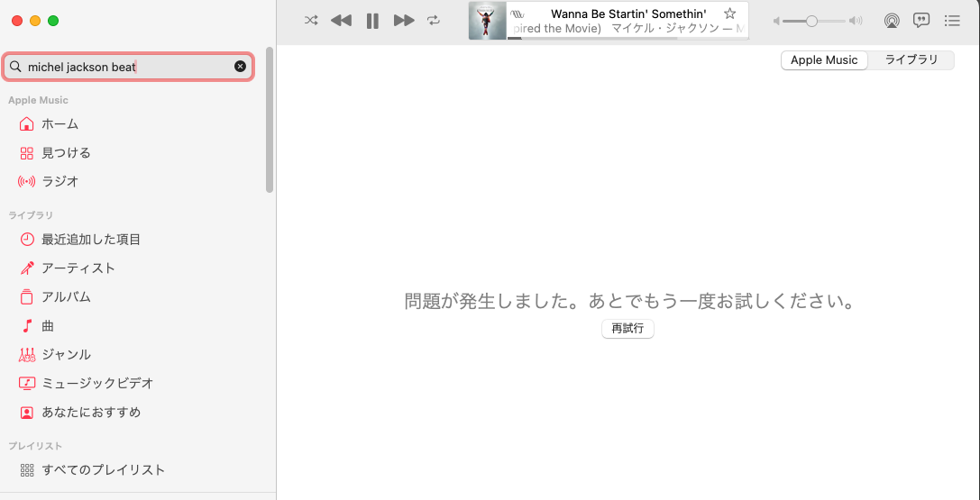The width and height of the screenshot is (980, 500).
Task: Click the 再試行 retry button
Action: [x=627, y=328]
